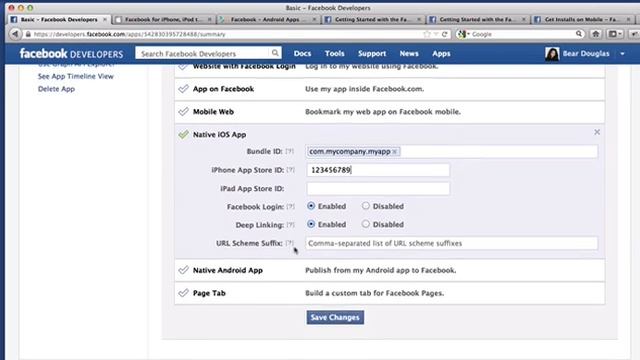Click the Native iOS App heading

tap(219, 134)
